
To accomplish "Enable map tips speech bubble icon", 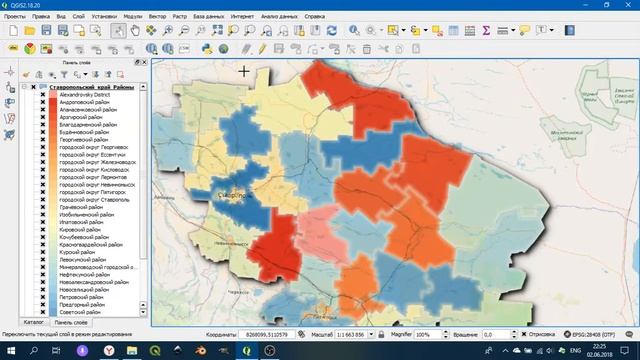I will [524, 31].
